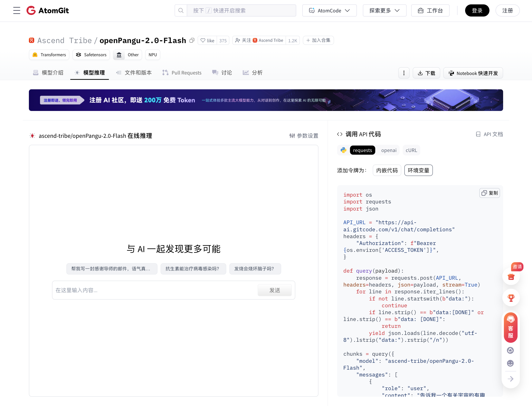
Task: Click the 下载 download button
Action: pyautogui.click(x=426, y=73)
